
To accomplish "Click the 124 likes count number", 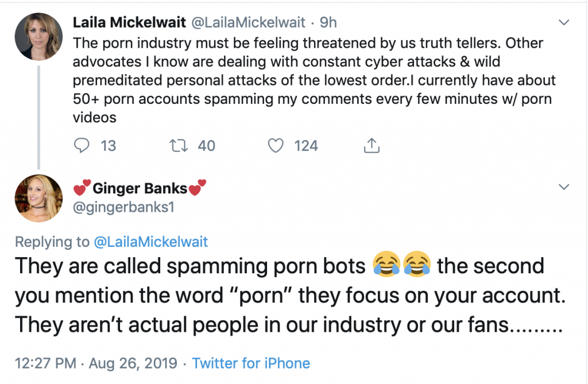I will 306,146.
